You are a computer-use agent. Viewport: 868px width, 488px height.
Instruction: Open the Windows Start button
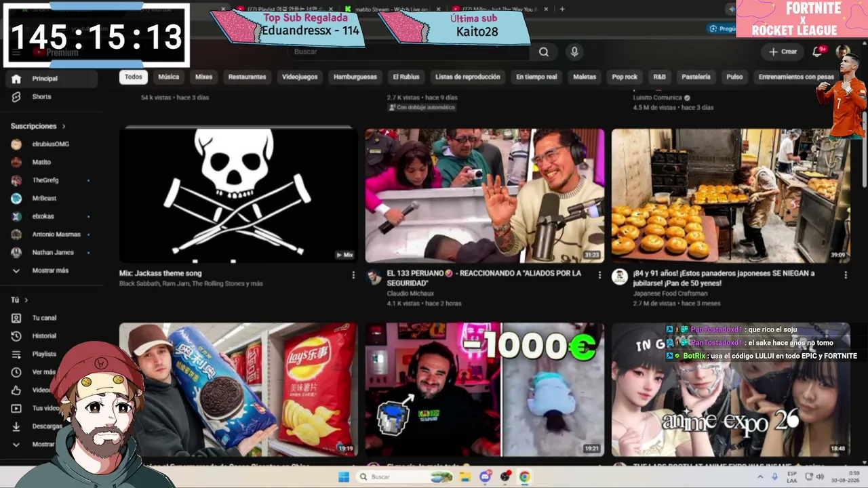click(x=344, y=477)
